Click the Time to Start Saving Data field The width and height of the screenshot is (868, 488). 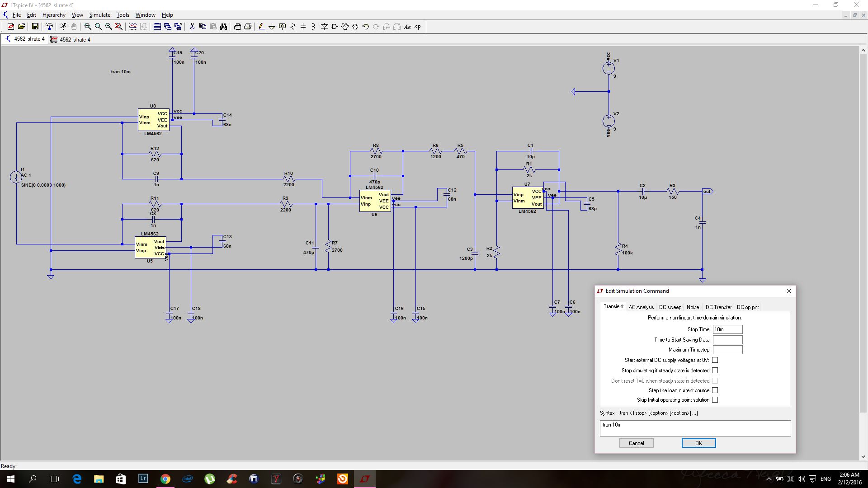tap(727, 340)
